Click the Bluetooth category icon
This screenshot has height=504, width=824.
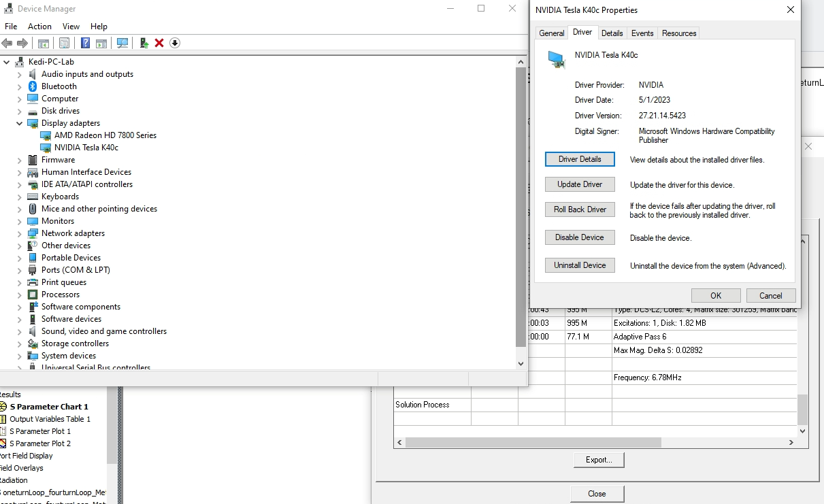tap(33, 86)
